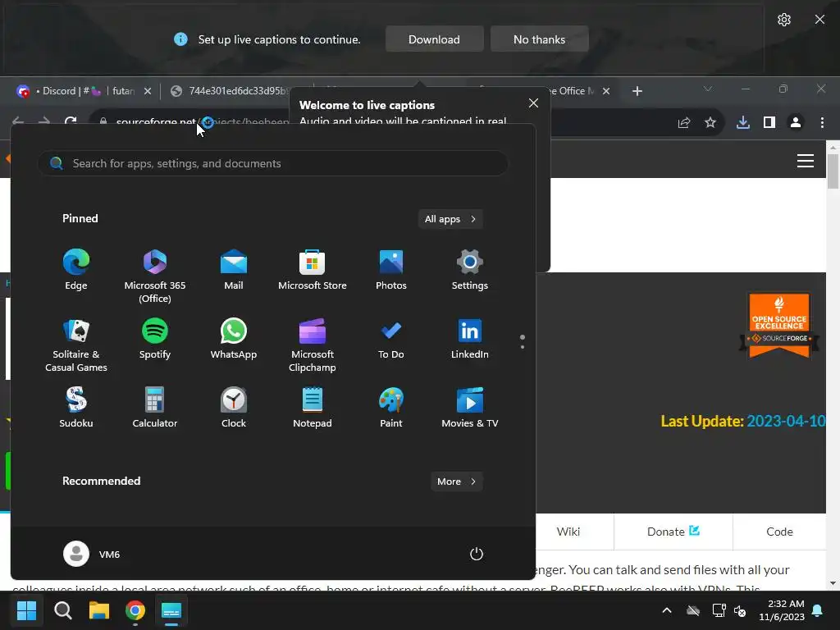
Task: Open the Paint app
Action: [391, 407]
